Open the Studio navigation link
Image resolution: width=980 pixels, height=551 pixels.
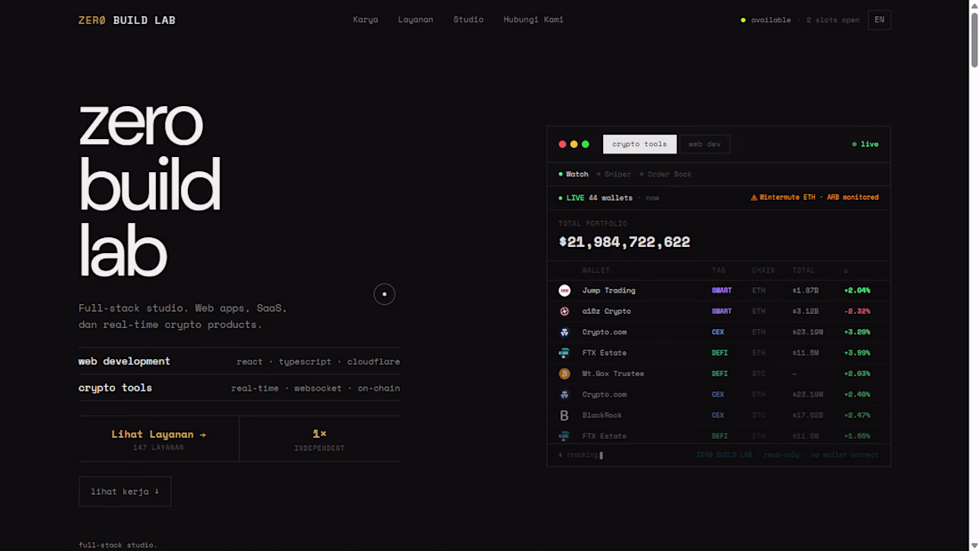468,20
